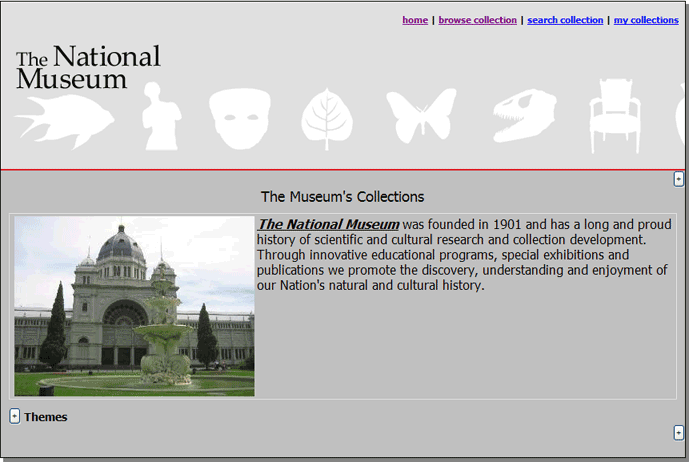
Task: Click the bold italic National Museum link
Action: 328,225
